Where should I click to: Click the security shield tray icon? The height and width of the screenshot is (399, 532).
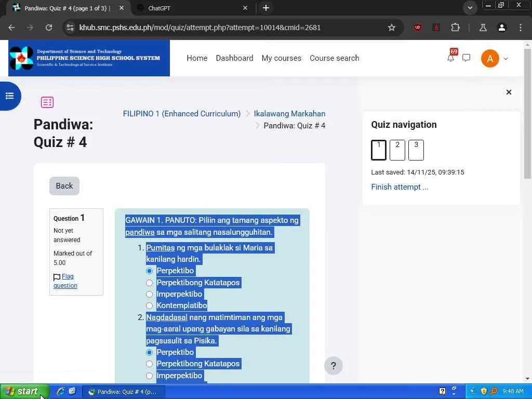484,392
